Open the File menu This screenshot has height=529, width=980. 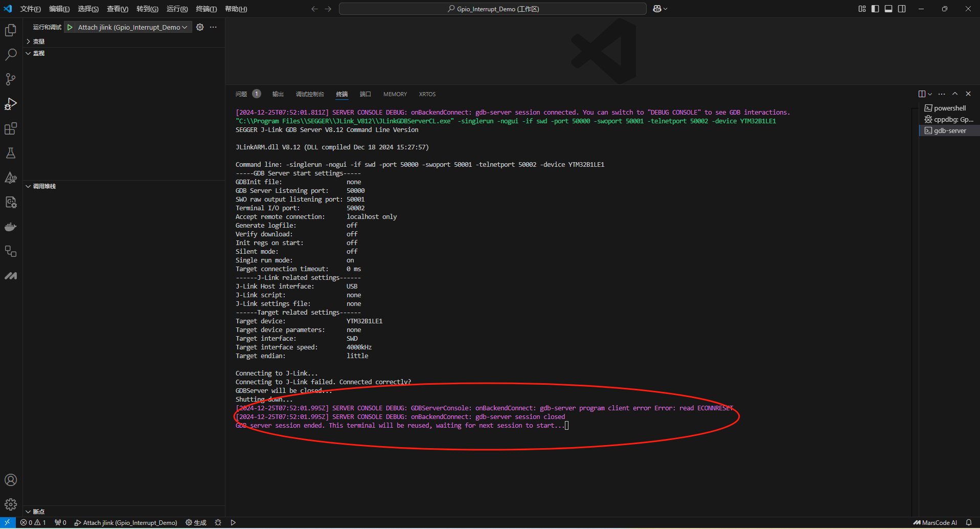(31, 9)
